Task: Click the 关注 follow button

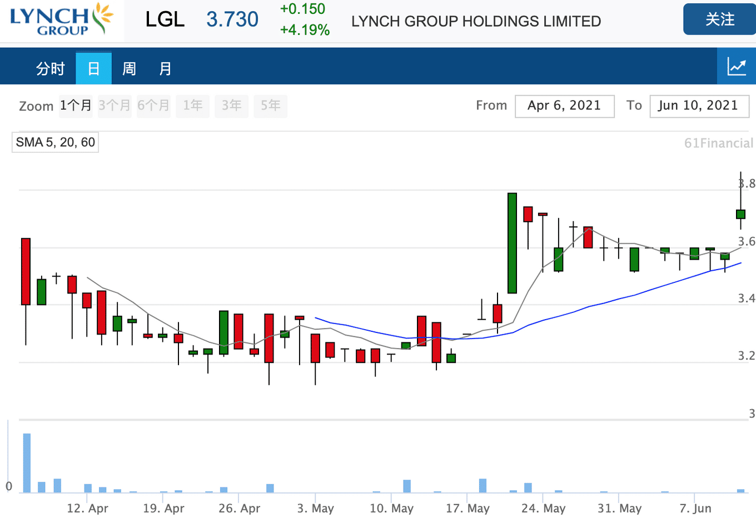Action: [719, 19]
